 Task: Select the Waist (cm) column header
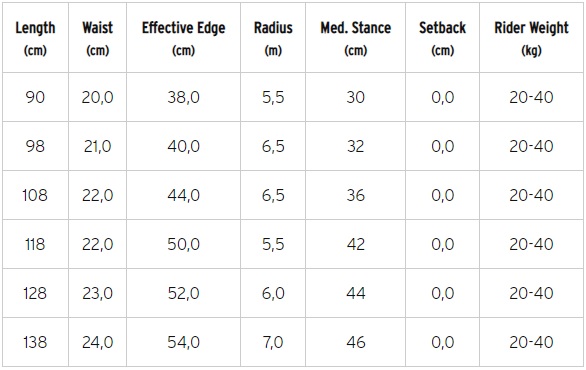click(98, 38)
